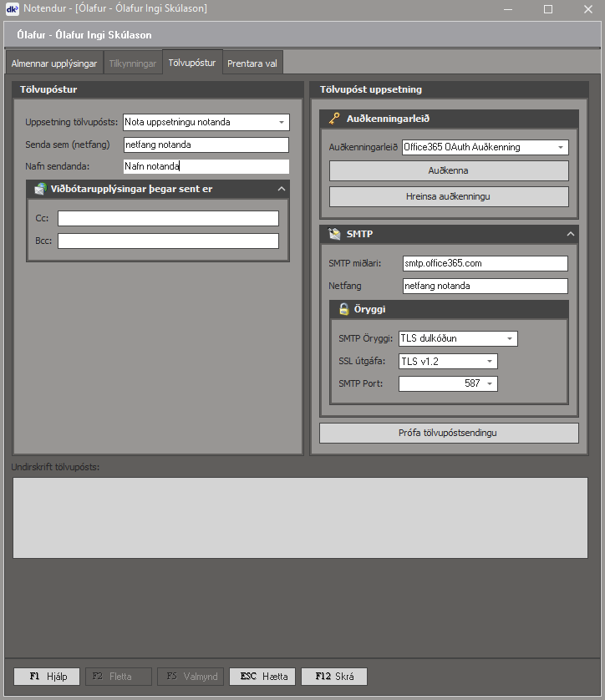This screenshot has width=605, height=700.
Task: Expand the SMTP Öryggi dropdown
Action: [x=509, y=338]
